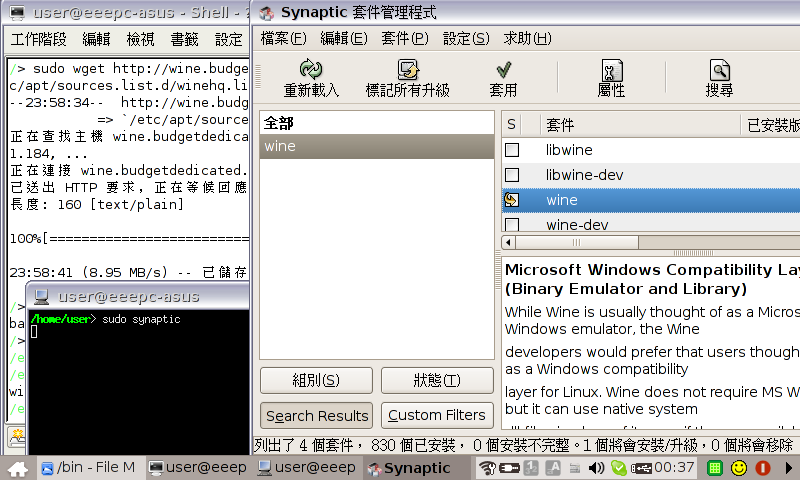Click Synaptic window title icon
Screen dimensions: 800x480
(x=266, y=13)
